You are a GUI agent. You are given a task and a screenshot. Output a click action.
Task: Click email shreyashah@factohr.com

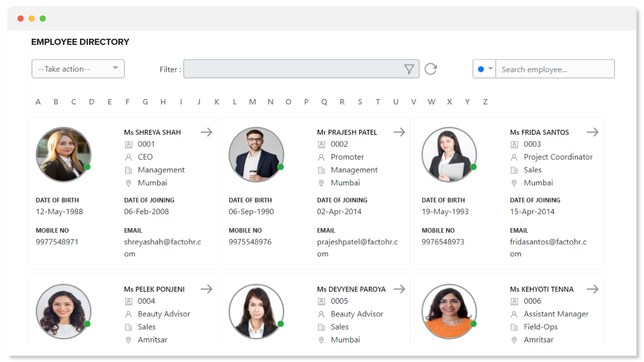(x=163, y=248)
